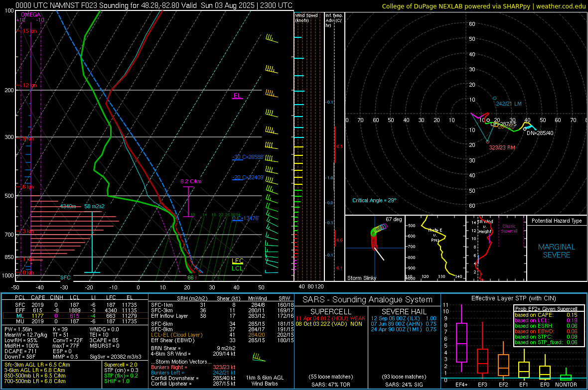Image resolution: width=588 pixels, height=390 pixels.
Task: Select the 24 Apr 90 00Z (1M1) hail analog
Action: point(404,330)
